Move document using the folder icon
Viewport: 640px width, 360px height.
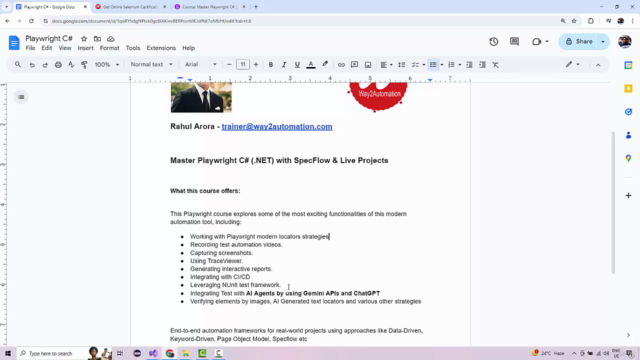(97, 39)
